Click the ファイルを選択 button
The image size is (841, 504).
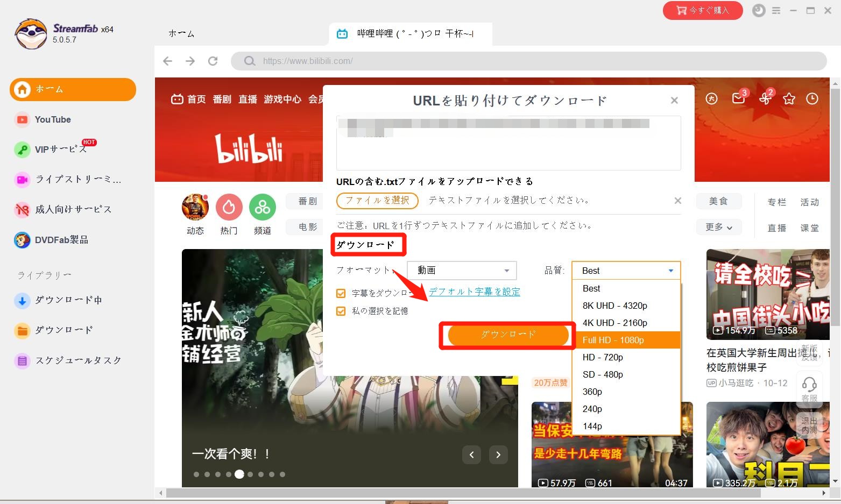pos(377,201)
